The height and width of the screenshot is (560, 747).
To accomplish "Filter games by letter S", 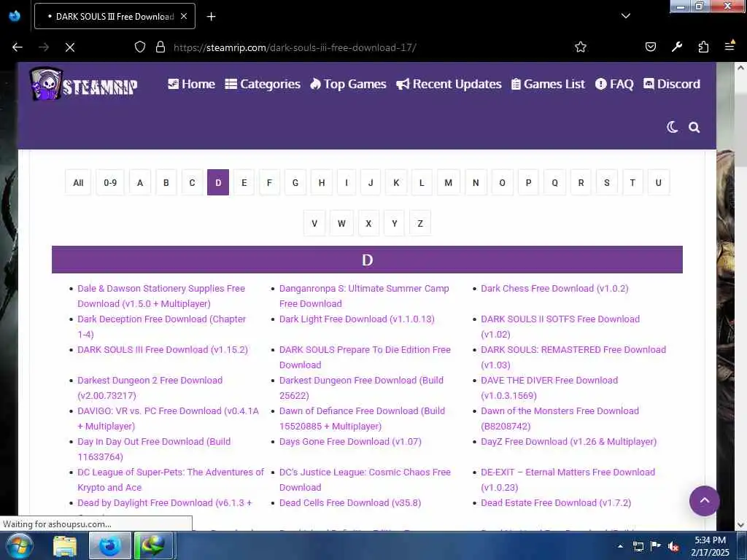I will point(607,182).
